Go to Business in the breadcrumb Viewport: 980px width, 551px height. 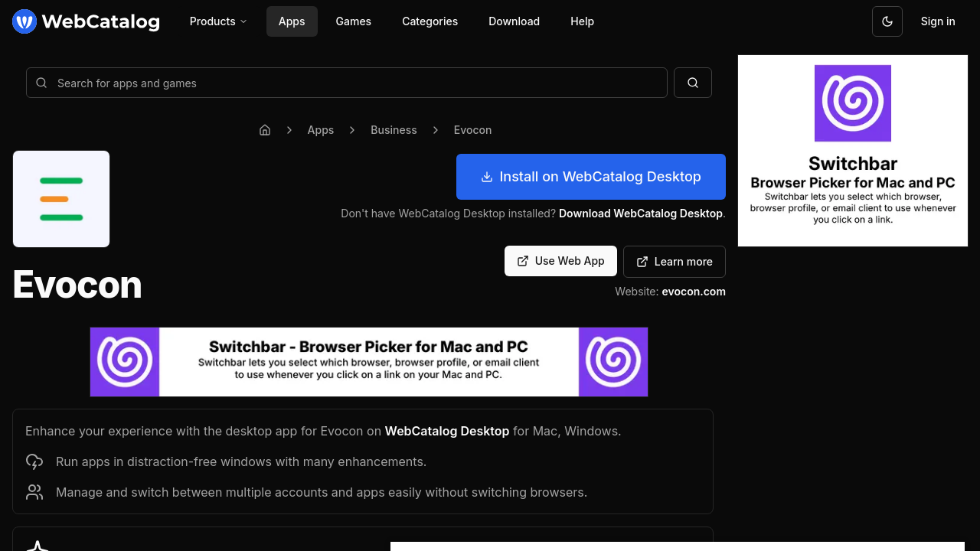tap(394, 130)
